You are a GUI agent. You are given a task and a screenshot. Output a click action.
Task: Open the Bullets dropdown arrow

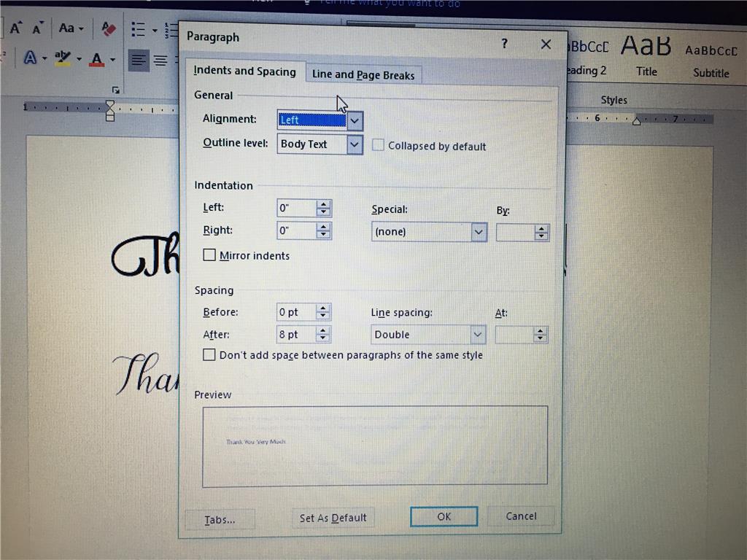(x=155, y=31)
